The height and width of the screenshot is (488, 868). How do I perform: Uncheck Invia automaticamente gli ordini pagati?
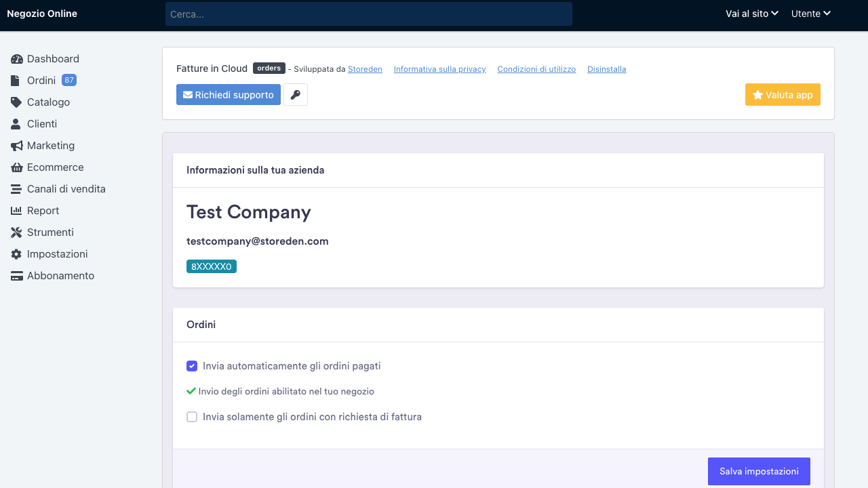192,366
